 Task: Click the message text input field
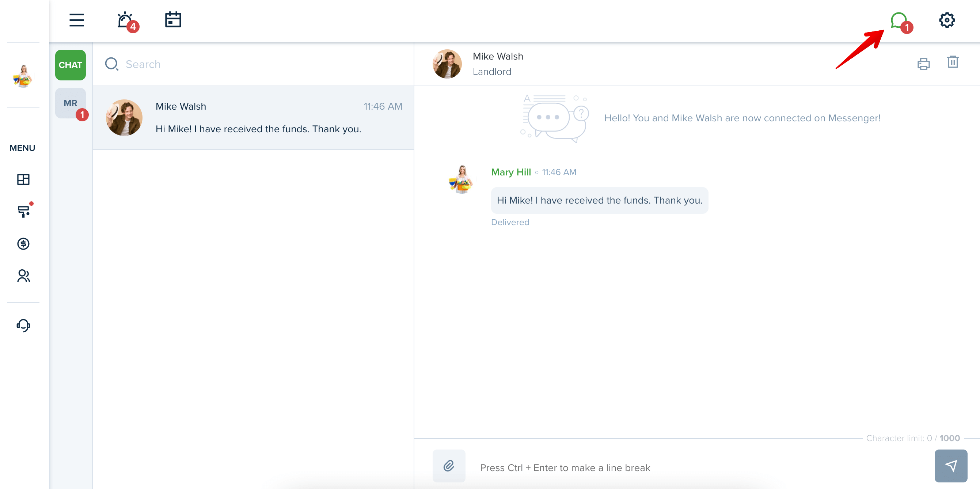[x=700, y=468]
